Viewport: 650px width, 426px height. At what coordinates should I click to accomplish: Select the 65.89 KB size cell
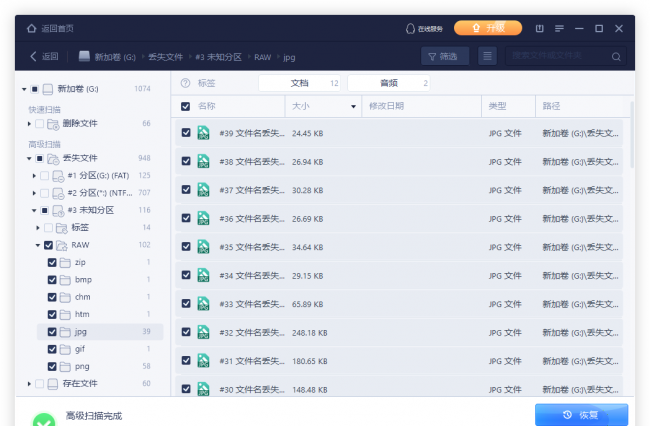coord(308,304)
